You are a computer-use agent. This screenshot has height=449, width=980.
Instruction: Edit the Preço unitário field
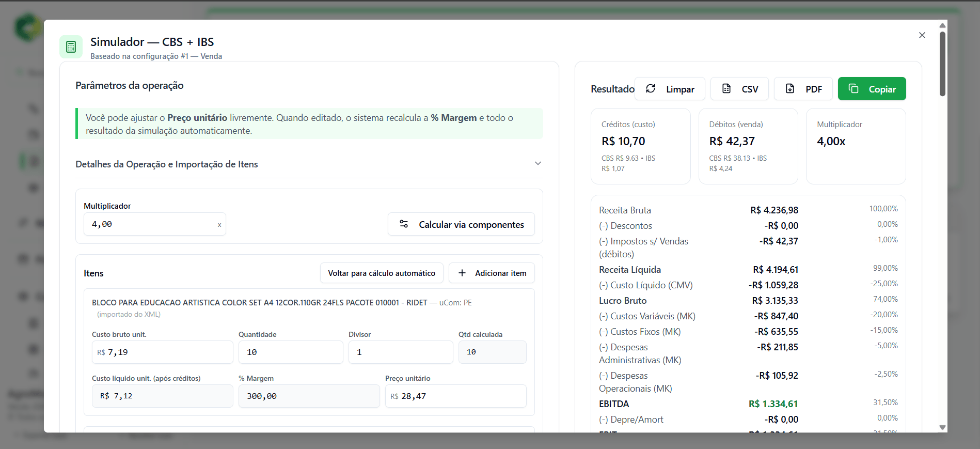pos(456,396)
